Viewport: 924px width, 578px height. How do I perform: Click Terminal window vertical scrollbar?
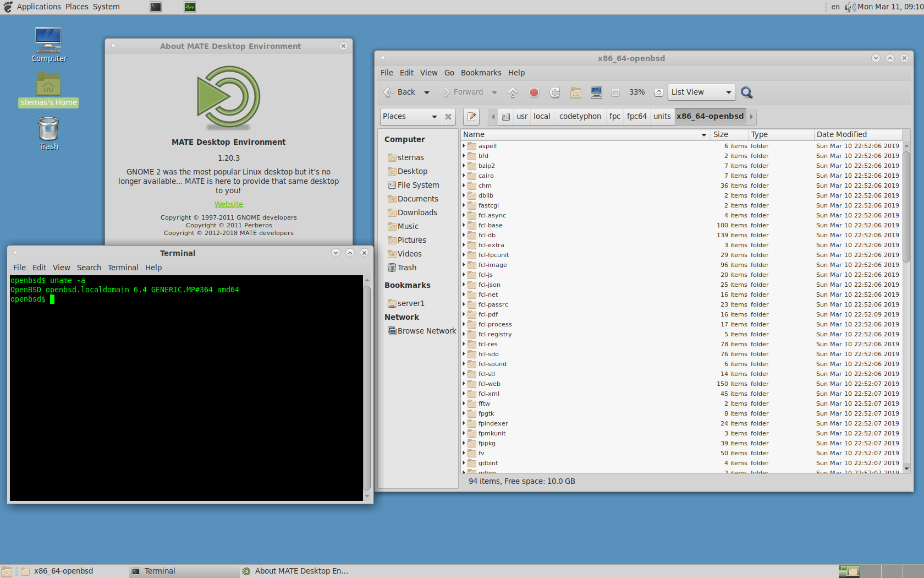367,388
